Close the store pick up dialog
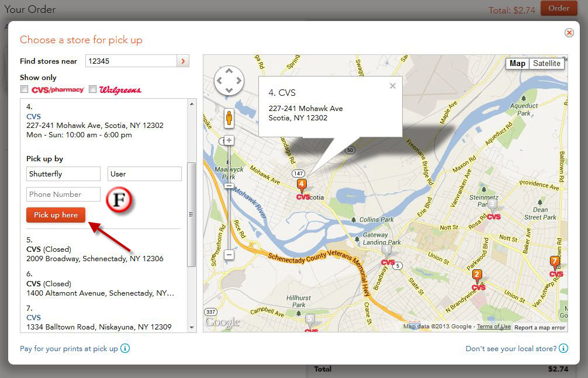Image resolution: width=588 pixels, height=378 pixels. click(x=569, y=33)
